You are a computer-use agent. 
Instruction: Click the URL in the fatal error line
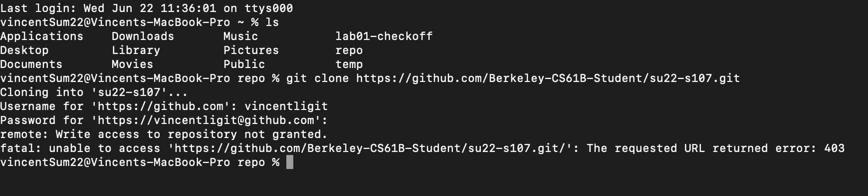coord(369,148)
